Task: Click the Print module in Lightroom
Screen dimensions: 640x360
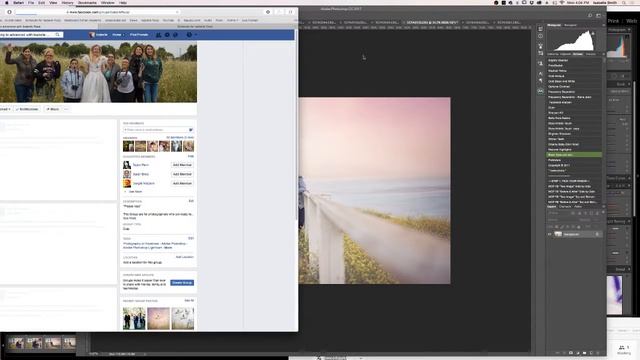Action: 613,21
